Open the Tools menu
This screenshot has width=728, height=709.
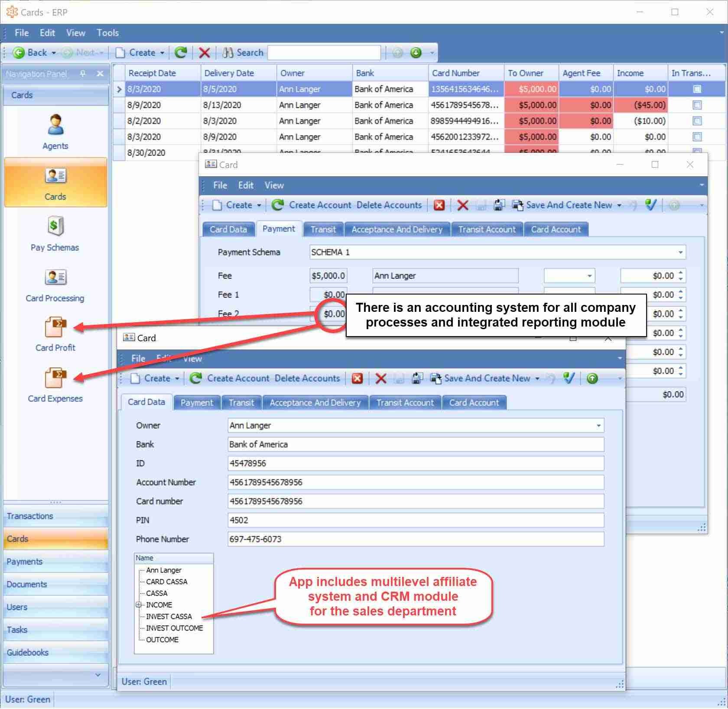[107, 33]
